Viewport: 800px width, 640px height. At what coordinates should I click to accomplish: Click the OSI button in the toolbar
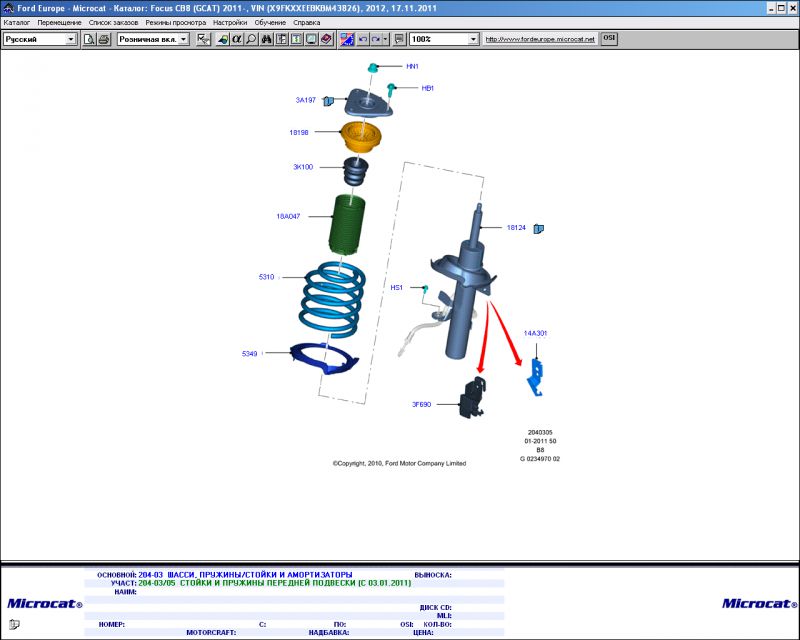click(609, 39)
